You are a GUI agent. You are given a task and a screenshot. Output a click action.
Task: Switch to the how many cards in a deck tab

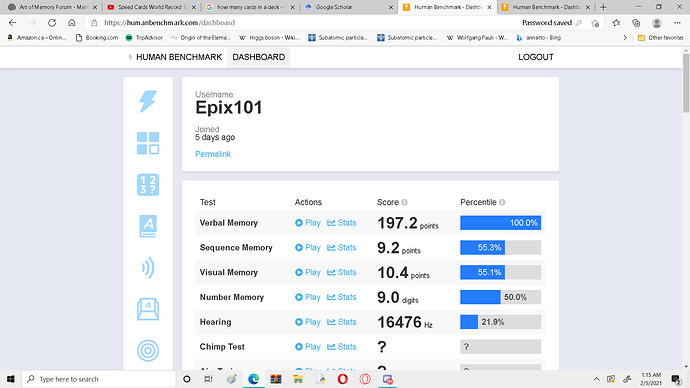[250, 7]
